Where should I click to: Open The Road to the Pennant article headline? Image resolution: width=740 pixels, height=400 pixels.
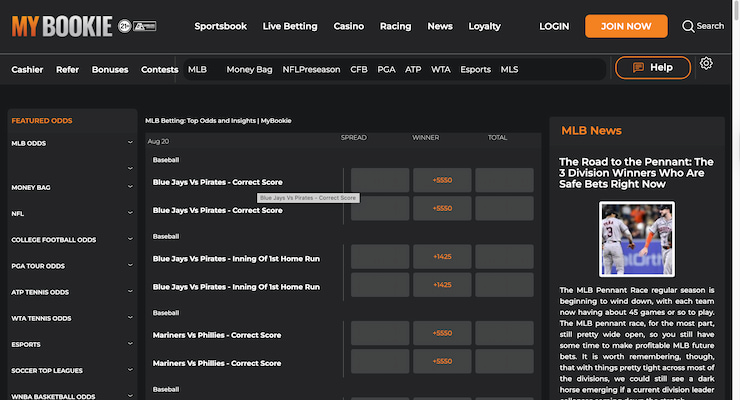(636, 173)
